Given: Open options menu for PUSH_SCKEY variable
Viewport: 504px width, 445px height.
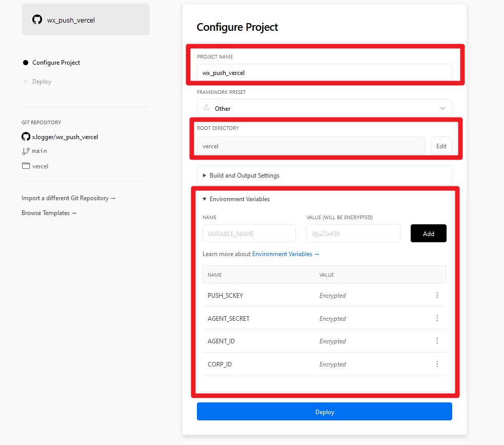Looking at the screenshot, I should [437, 295].
